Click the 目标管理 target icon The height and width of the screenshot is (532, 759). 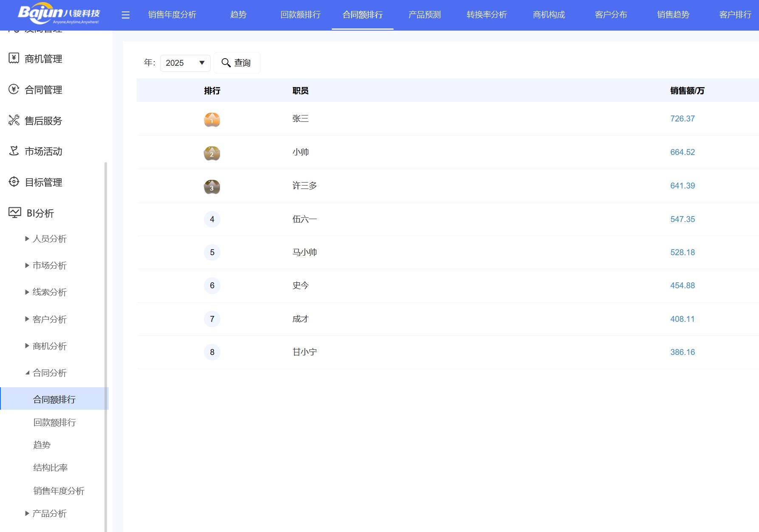tap(14, 182)
